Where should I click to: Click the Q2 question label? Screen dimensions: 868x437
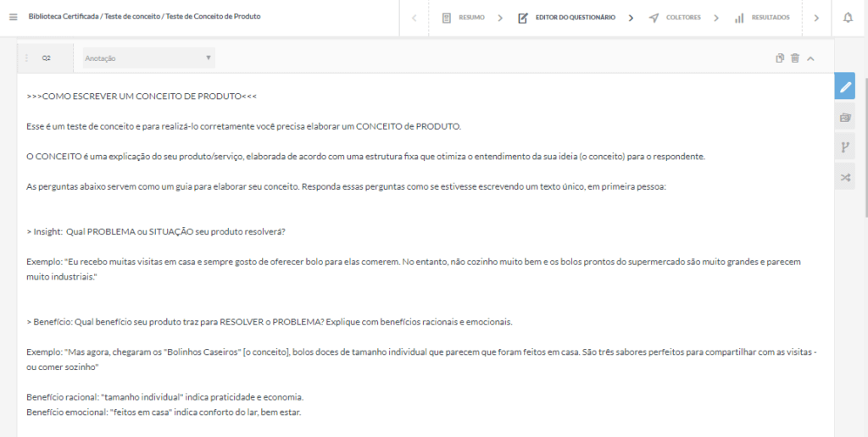(x=47, y=58)
